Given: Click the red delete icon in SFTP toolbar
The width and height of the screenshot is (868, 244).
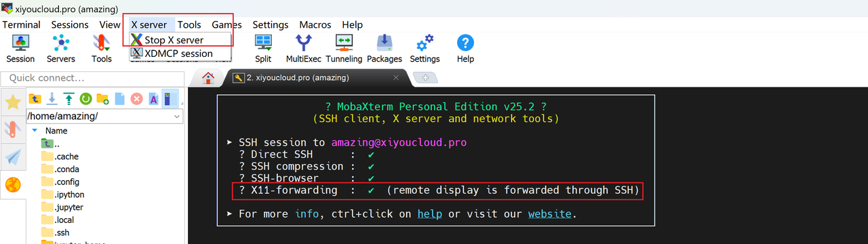Looking at the screenshot, I should click(x=136, y=99).
